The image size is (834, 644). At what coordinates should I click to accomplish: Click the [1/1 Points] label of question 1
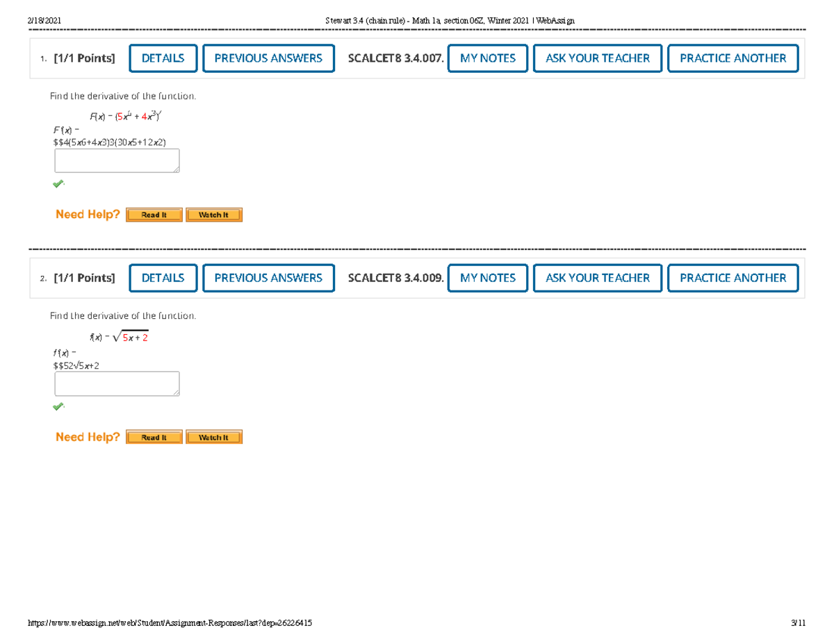[x=84, y=58]
